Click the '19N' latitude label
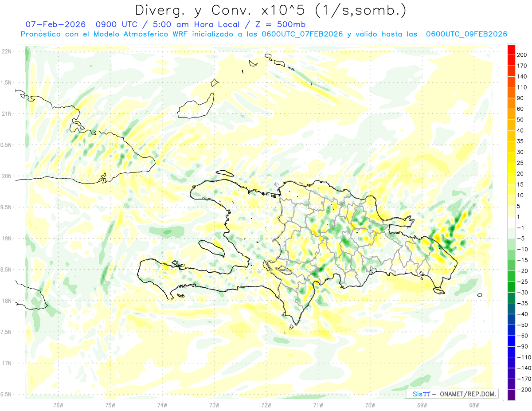Screen dimensions: 532x411 point(7,239)
